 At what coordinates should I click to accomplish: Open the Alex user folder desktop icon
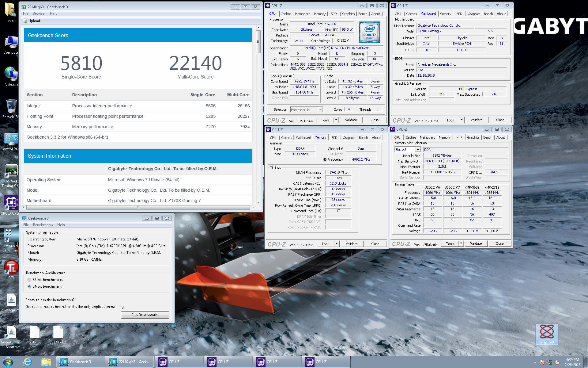coord(10,12)
